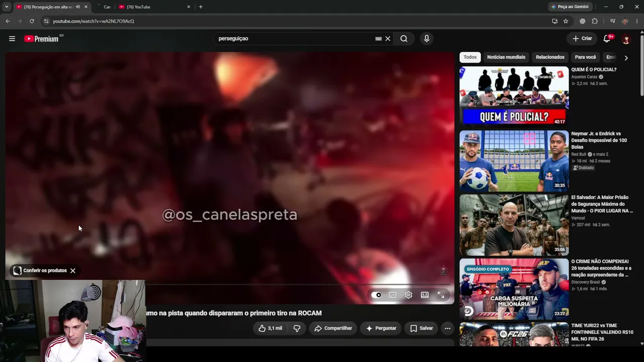Start voice search with the microphone
This screenshot has height=362, width=644.
point(427,39)
